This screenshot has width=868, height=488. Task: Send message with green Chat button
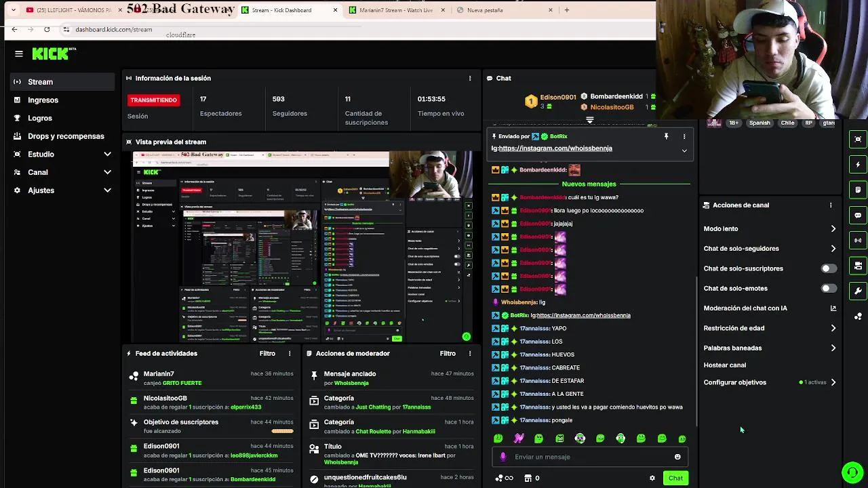click(x=675, y=478)
